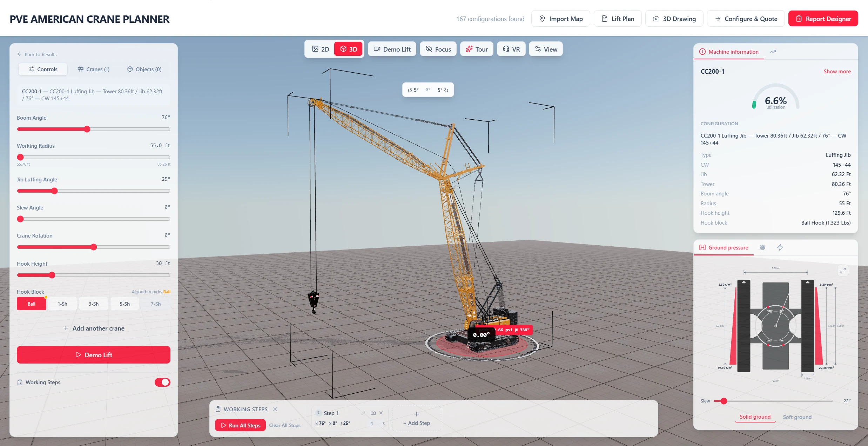Open 3D Drawing

tap(674, 19)
